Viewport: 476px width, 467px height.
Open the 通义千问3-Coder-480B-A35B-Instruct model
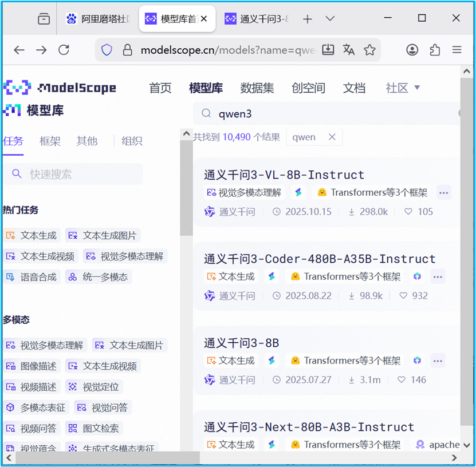pyautogui.click(x=320, y=259)
